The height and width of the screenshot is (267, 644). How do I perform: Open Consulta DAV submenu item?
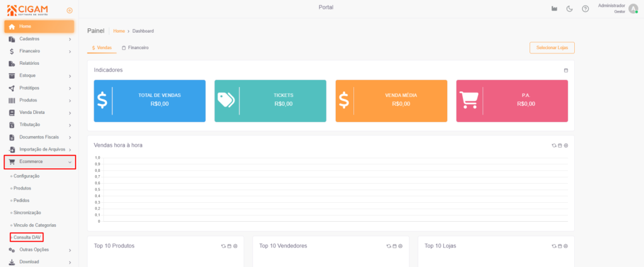[26, 237]
